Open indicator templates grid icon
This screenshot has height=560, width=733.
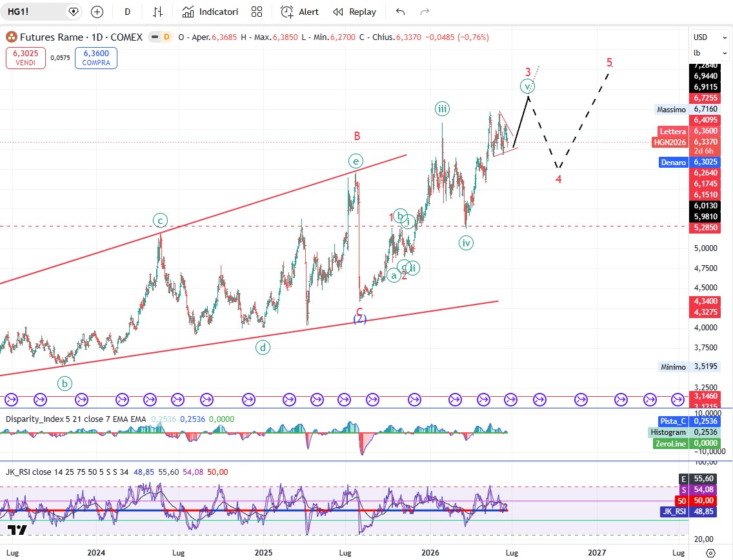tap(257, 12)
